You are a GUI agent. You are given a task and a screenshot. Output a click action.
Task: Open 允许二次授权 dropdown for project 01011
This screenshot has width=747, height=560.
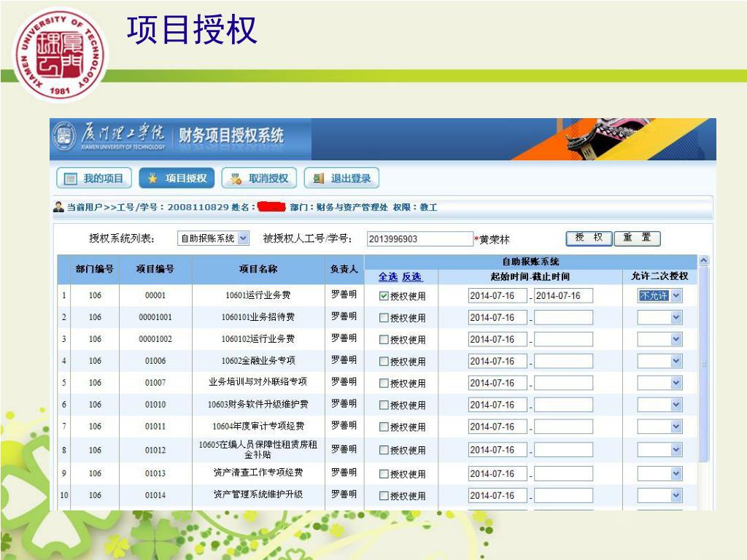coord(659,427)
